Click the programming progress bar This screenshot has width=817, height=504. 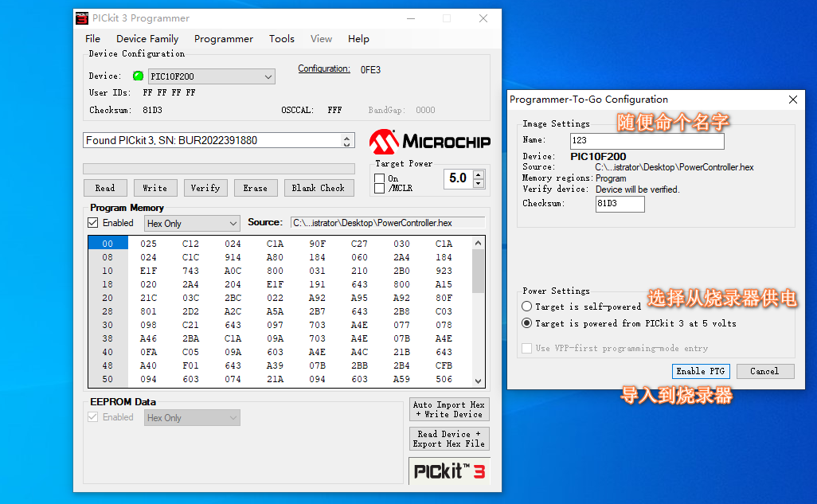(219, 168)
